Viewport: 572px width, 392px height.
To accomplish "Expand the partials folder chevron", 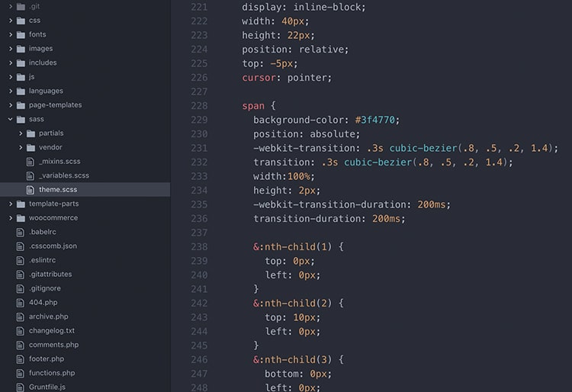I will (x=21, y=133).
